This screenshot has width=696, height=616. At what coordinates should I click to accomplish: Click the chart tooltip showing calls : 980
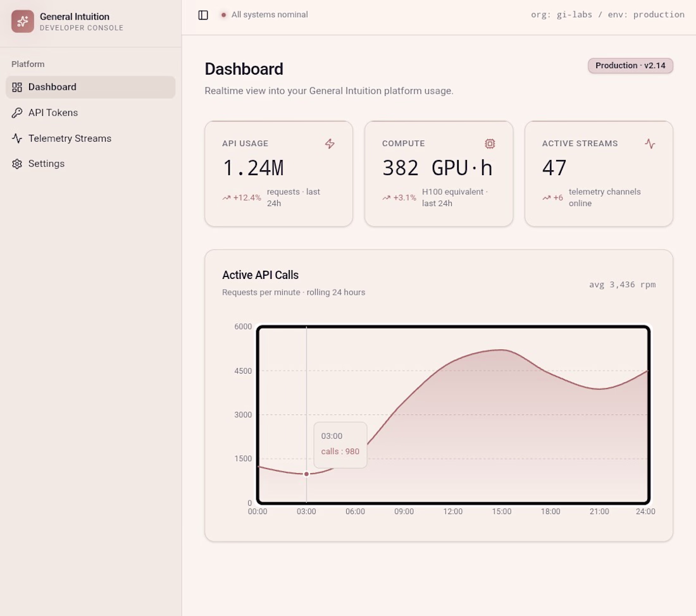(340, 445)
